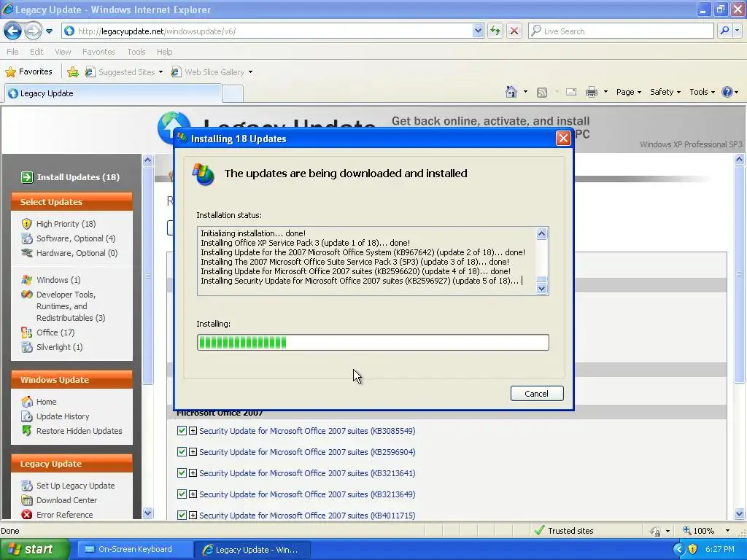Viewport: 747px width, 560px height.
Task: Select the Legacy Update browser tab
Action: pyautogui.click(x=113, y=93)
